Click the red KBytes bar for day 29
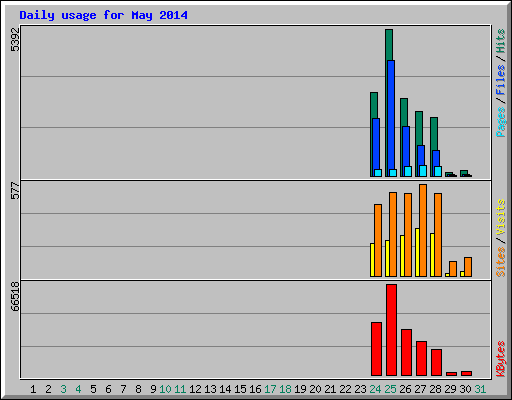Screen dimensions: 512x400 click(451, 374)
